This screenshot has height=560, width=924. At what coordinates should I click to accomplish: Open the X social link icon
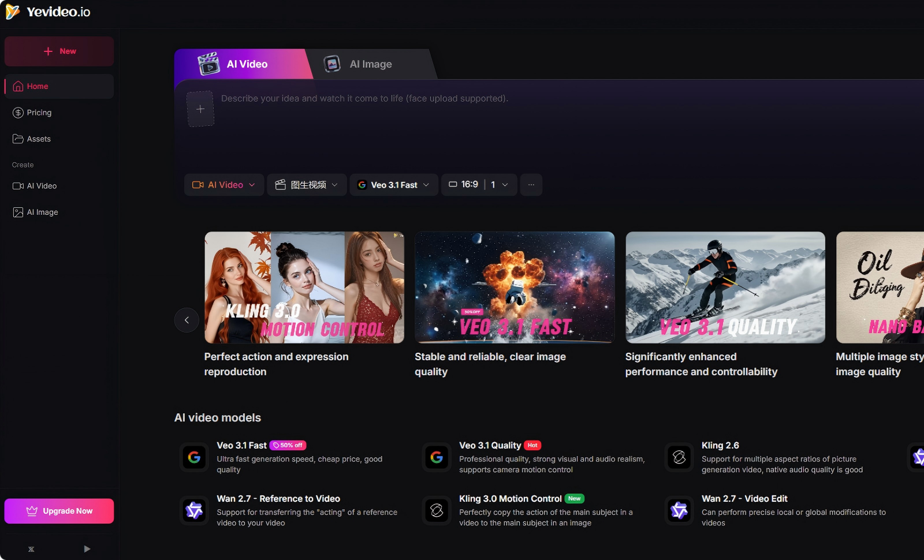(31, 549)
